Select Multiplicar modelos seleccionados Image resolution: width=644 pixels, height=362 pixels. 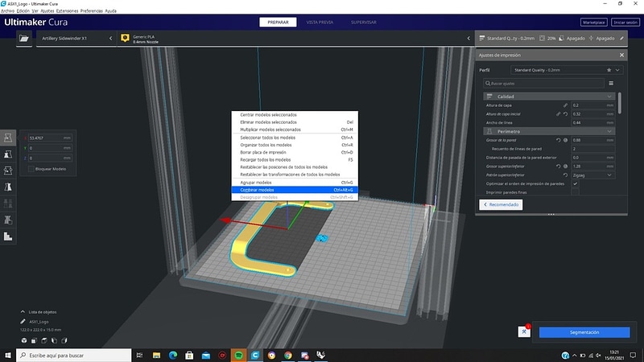[295, 130]
